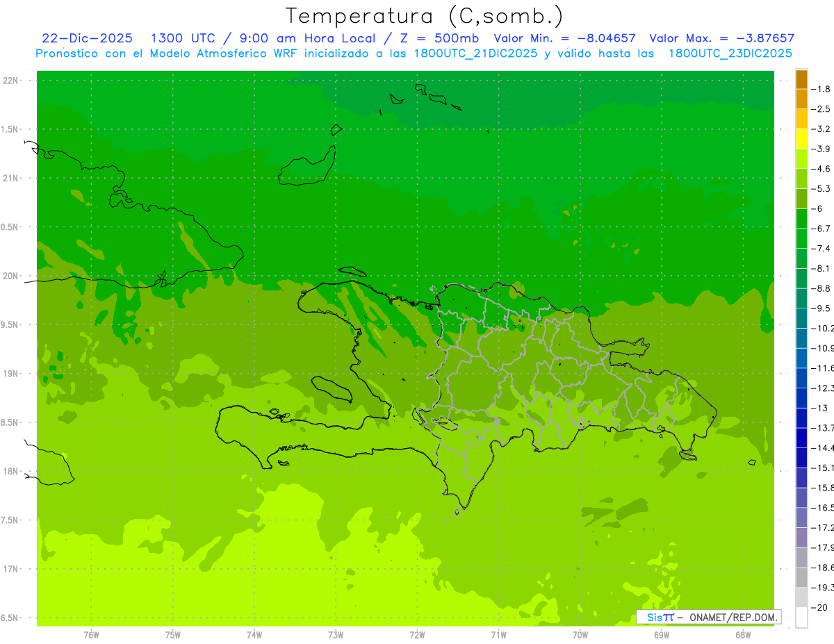Click the '76W' longitude axis label
Image resolution: width=834 pixels, height=644 pixels.
tap(91, 635)
